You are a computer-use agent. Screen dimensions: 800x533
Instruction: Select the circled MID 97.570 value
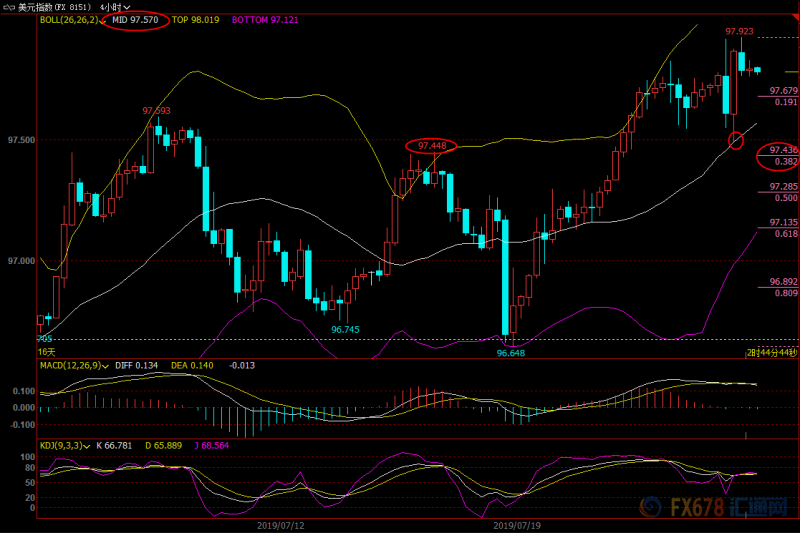[x=135, y=20]
